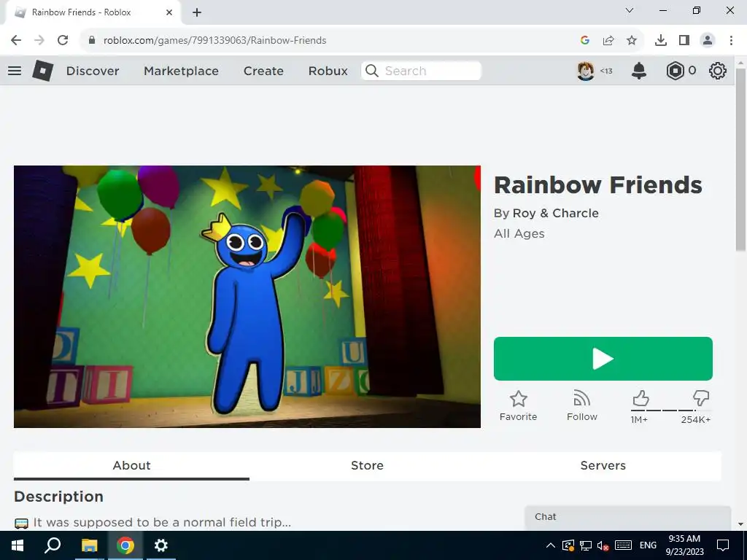This screenshot has height=560, width=747.
Task: Close the Rainbow Friends - Roblox tab
Action: click(x=169, y=12)
